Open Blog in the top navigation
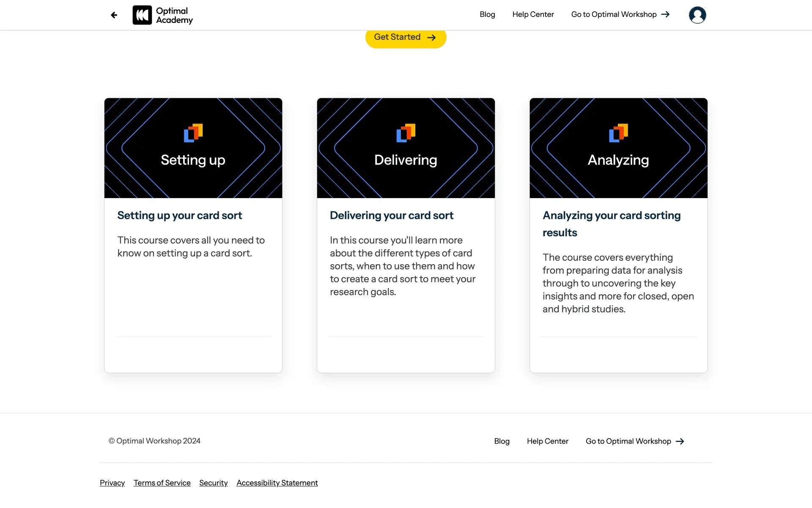This screenshot has height=508, width=812. [487, 14]
